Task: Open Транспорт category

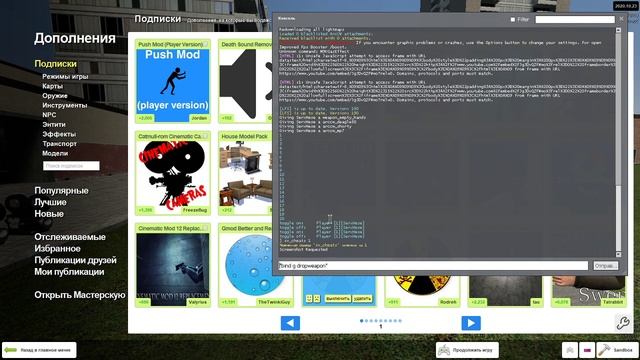Action: (59, 144)
